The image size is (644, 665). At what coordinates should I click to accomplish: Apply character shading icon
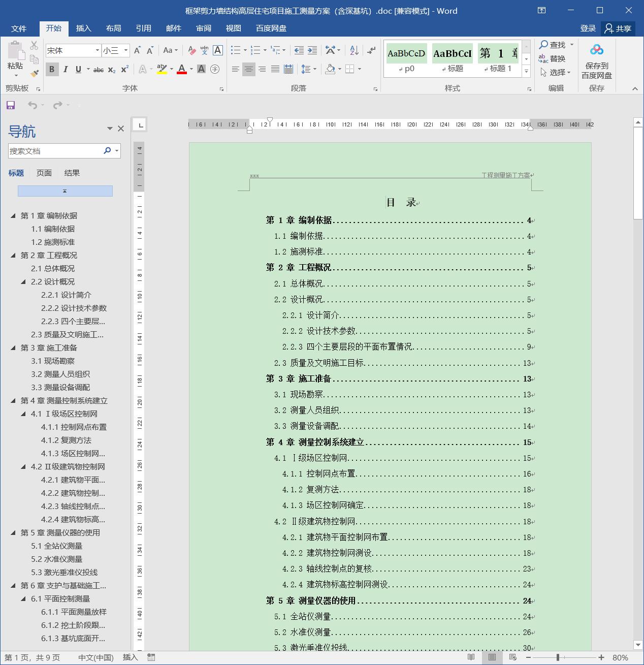pyautogui.click(x=202, y=69)
